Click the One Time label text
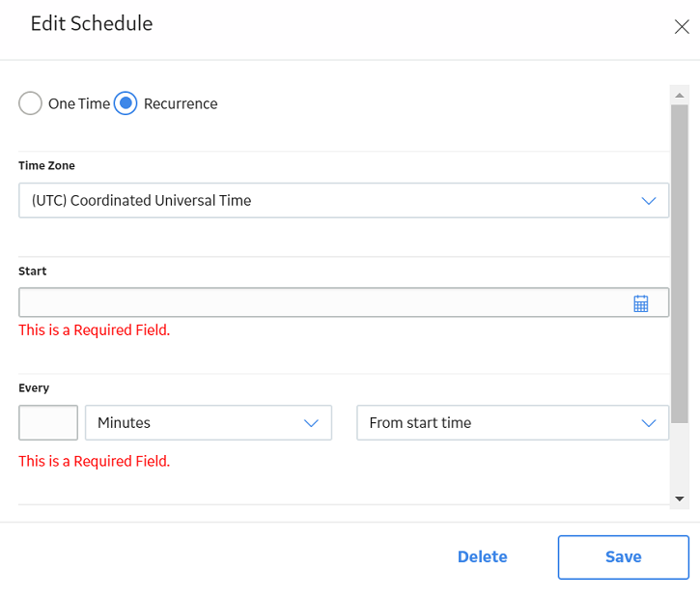The height and width of the screenshot is (599, 700). click(x=79, y=103)
